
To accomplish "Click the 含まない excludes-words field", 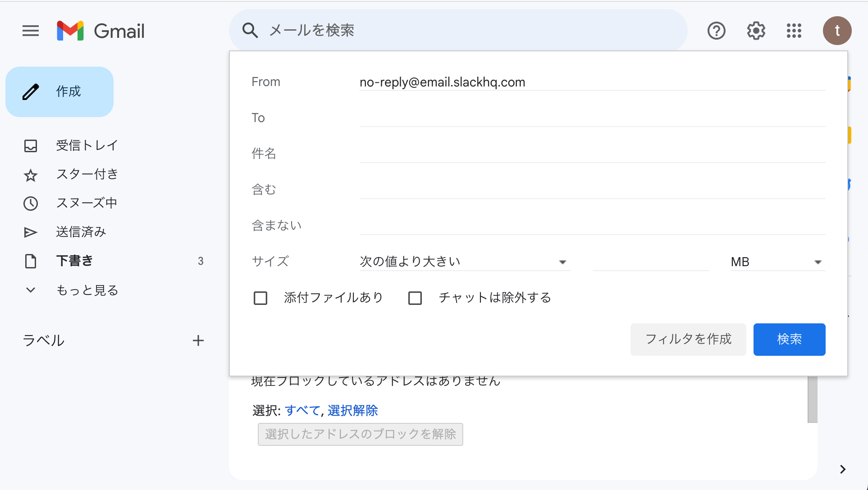I will tap(592, 226).
